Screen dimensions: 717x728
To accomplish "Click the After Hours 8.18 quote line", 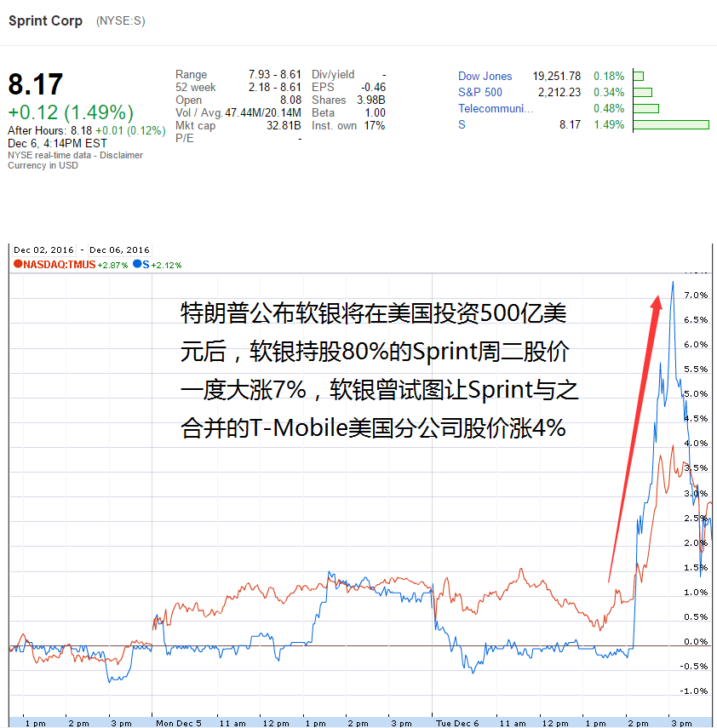I will (86, 131).
